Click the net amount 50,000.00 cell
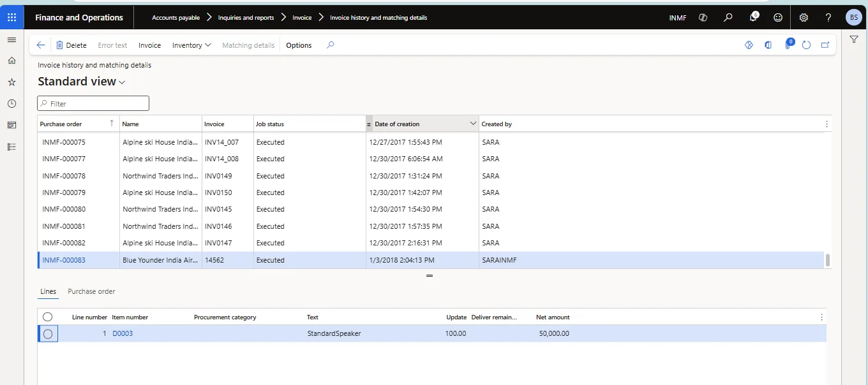The image size is (868, 385). click(554, 333)
